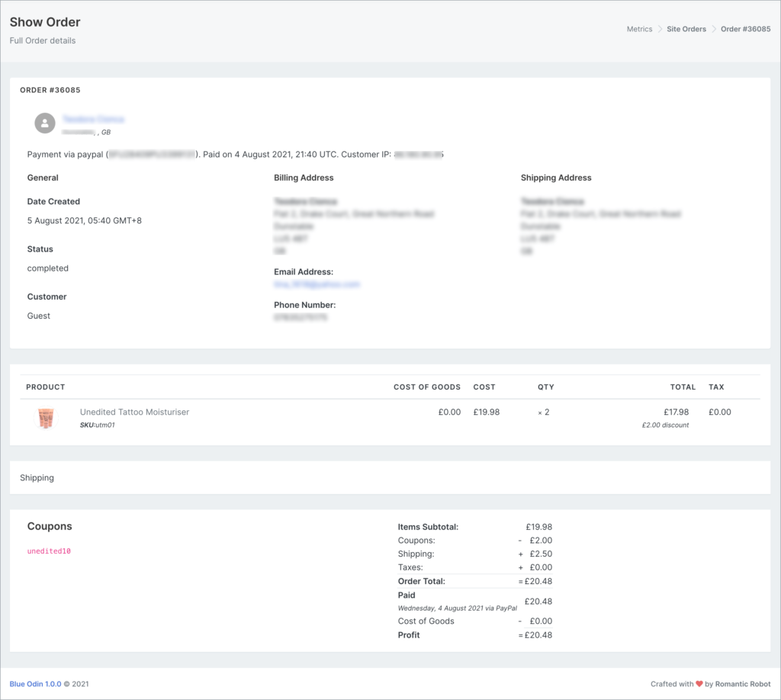This screenshot has height=700, width=781.
Task: Click the Cost of Goods column header
Action: [x=426, y=387]
